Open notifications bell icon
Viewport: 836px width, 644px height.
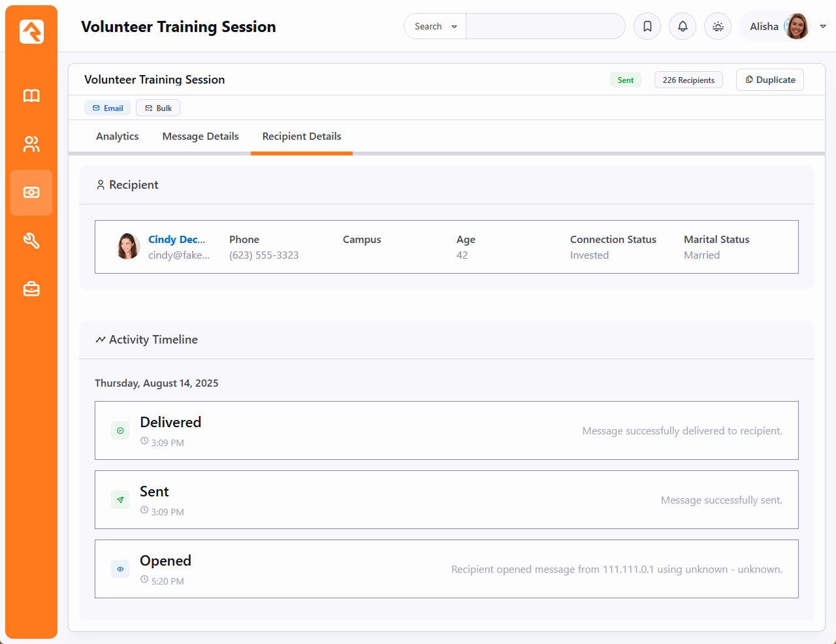(x=683, y=27)
